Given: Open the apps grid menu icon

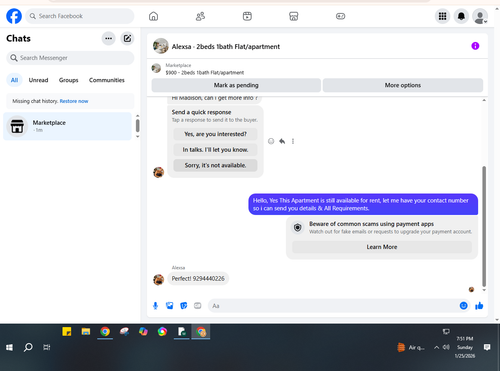Looking at the screenshot, I should [442, 16].
